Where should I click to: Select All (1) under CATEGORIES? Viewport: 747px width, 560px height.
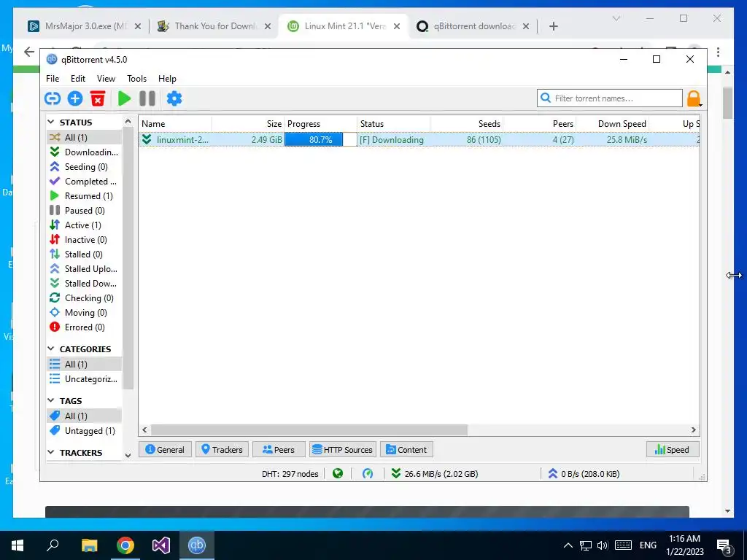[x=84, y=365]
